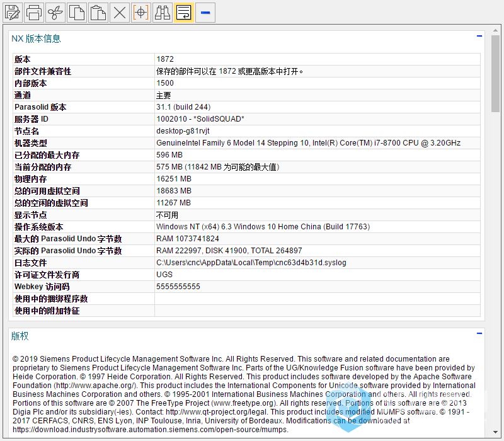
Task: Click the 内部版本 value 1500
Action: tap(165, 83)
